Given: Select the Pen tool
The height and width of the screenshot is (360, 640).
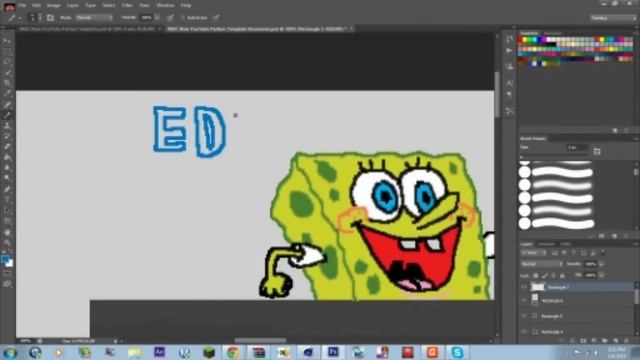Looking at the screenshot, I should (7, 189).
